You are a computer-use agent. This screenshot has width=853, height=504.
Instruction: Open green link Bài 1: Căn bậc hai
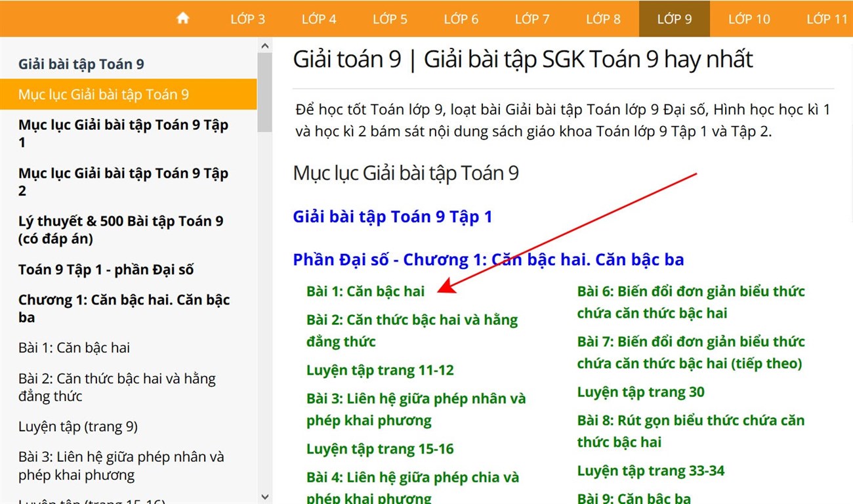point(365,291)
